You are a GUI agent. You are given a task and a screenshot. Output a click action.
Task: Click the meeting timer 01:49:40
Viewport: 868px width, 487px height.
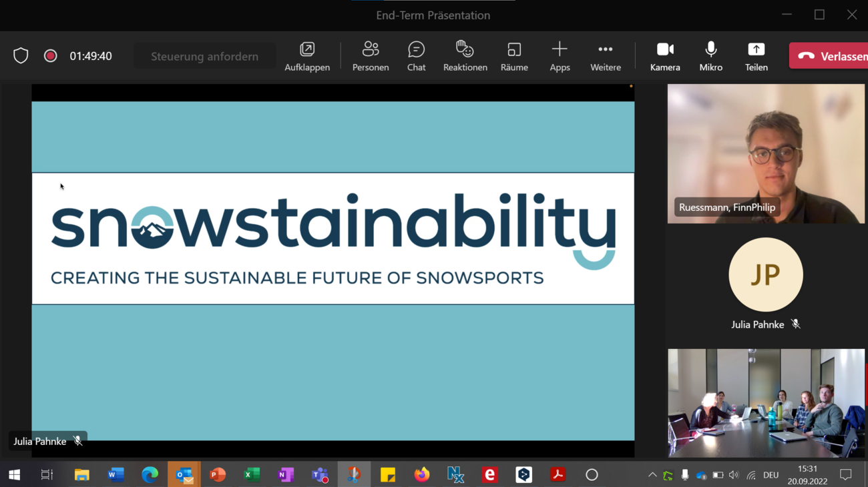pyautogui.click(x=91, y=56)
